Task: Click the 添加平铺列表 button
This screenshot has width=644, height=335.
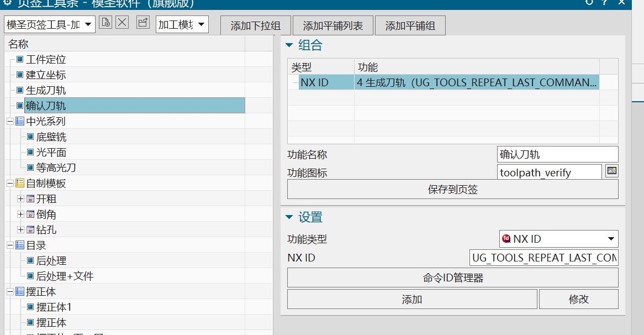Action: tap(332, 25)
